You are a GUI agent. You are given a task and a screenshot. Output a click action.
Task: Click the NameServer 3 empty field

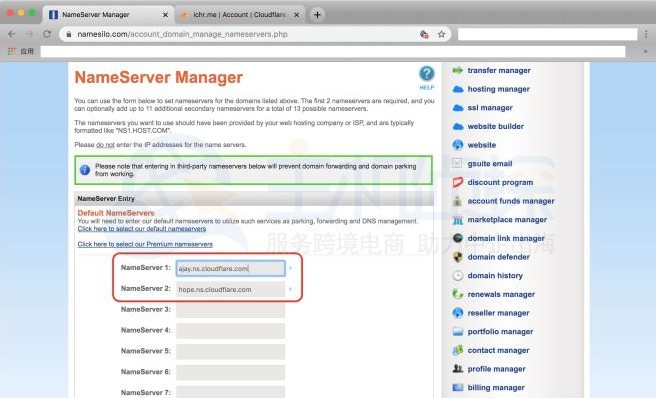[x=231, y=310]
